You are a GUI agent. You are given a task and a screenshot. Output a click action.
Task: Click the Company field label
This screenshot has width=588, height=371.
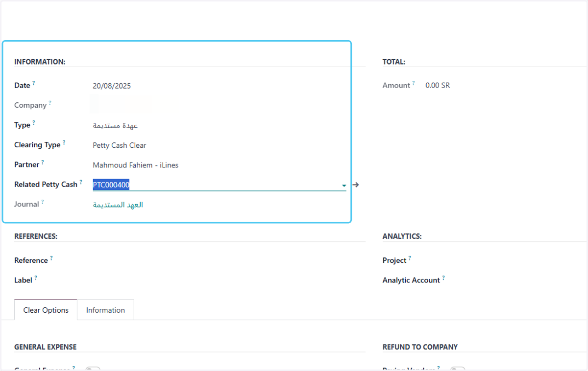click(x=30, y=105)
